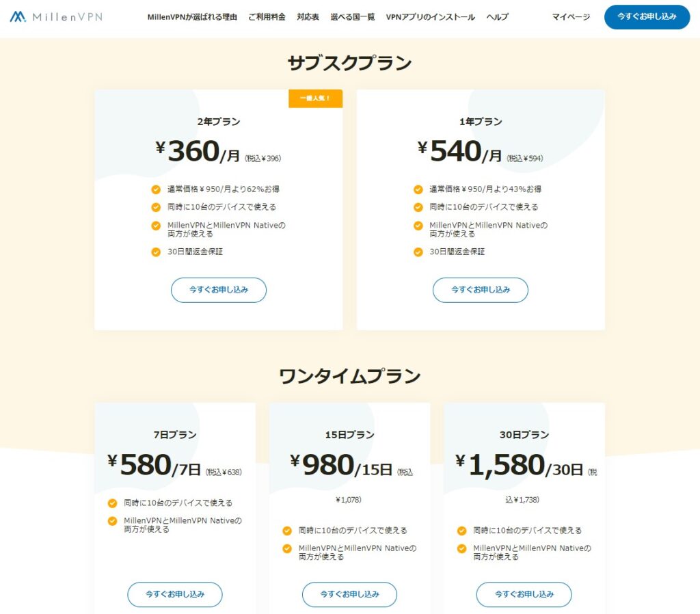Open MillenVPNが選ばれる理由 menu item

click(x=192, y=17)
